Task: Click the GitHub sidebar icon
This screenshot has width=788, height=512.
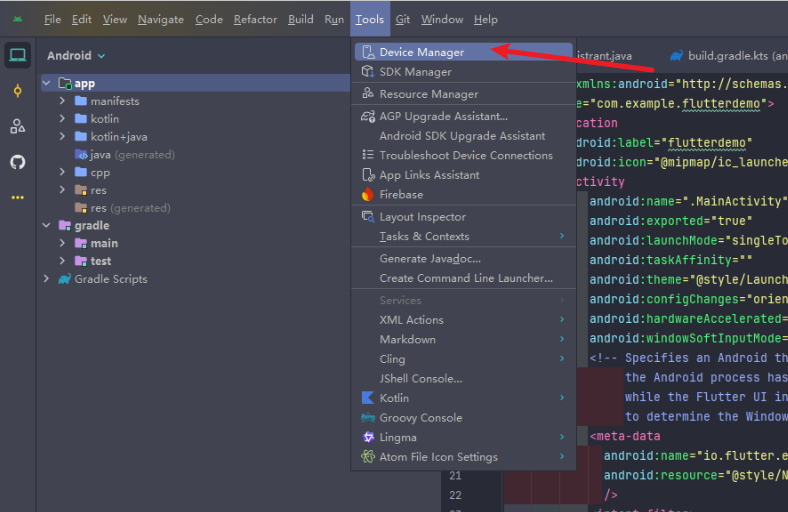Action: [17, 162]
